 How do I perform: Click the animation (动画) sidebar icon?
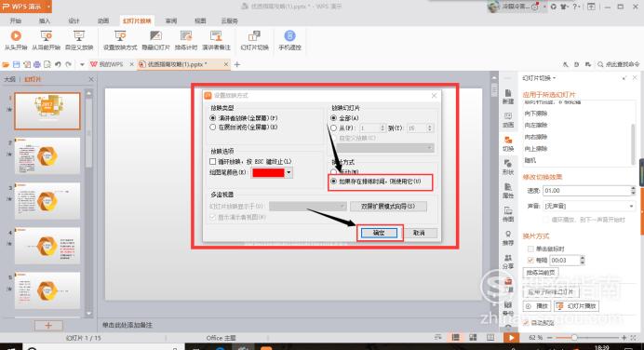(x=508, y=120)
